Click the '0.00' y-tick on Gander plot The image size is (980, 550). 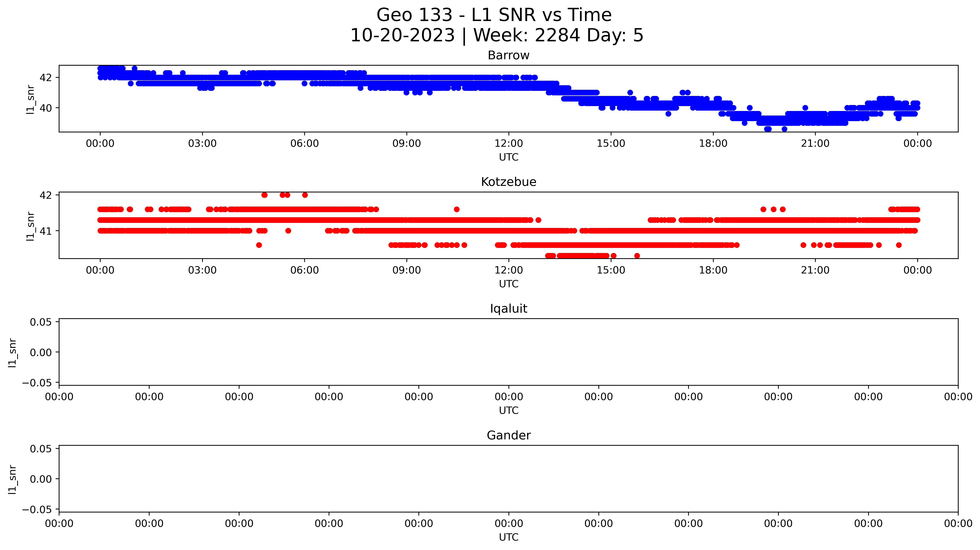(41, 479)
